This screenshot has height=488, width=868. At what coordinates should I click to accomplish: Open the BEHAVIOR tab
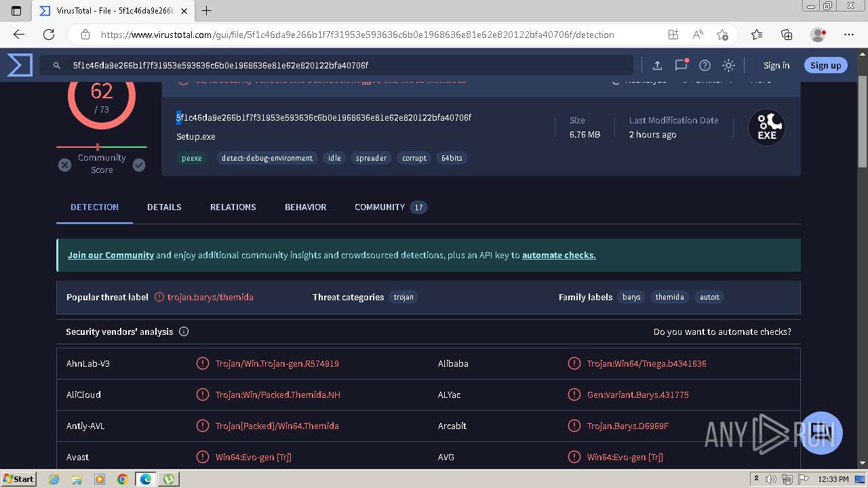tap(305, 207)
